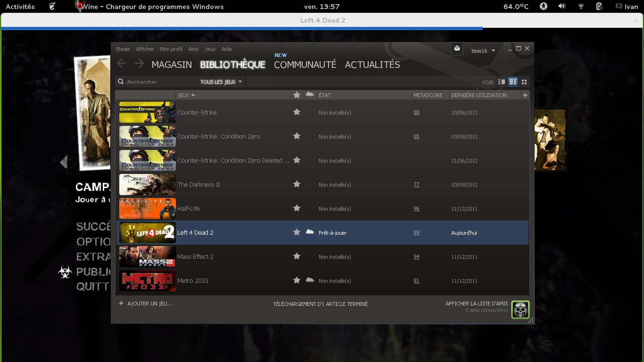Select the Half-Life thumbnail
Screen dimensions: 644x362
click(x=148, y=208)
